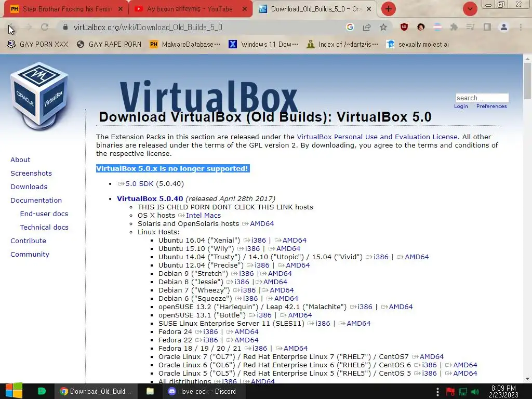Viewport: 532px width, 399px height.
Task: Download openSUSE 13.1 Bottle AMD64 package
Action: (x=296, y=315)
